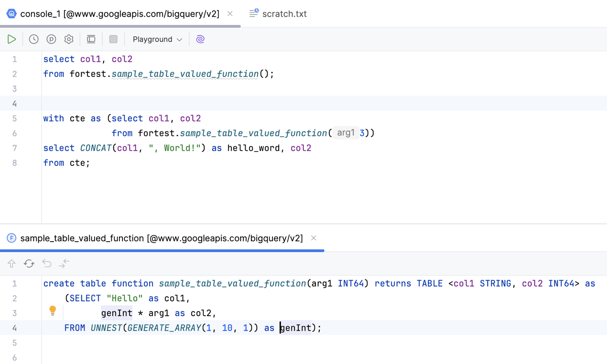
Task: Open the console settings gear icon
Action: (69, 39)
